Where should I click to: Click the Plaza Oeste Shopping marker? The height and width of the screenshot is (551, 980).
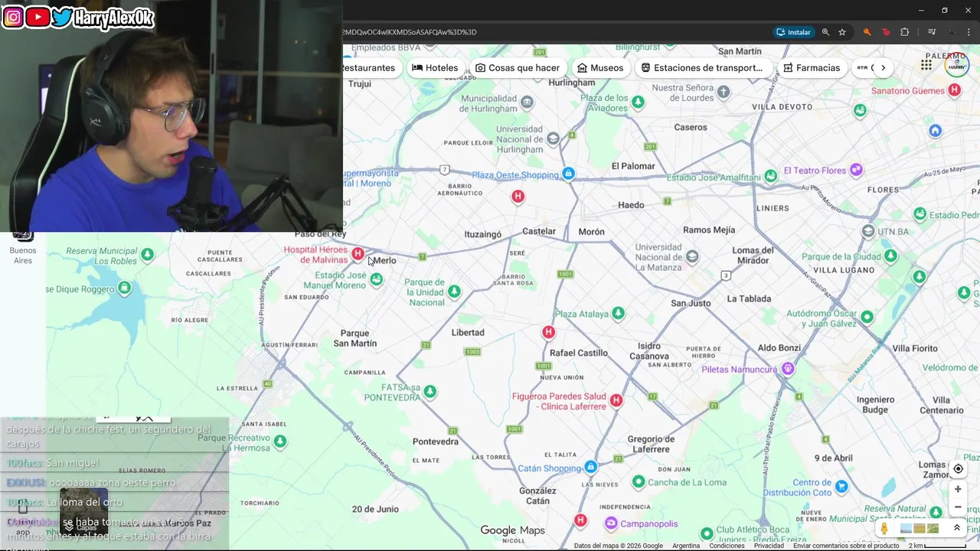coord(568,174)
